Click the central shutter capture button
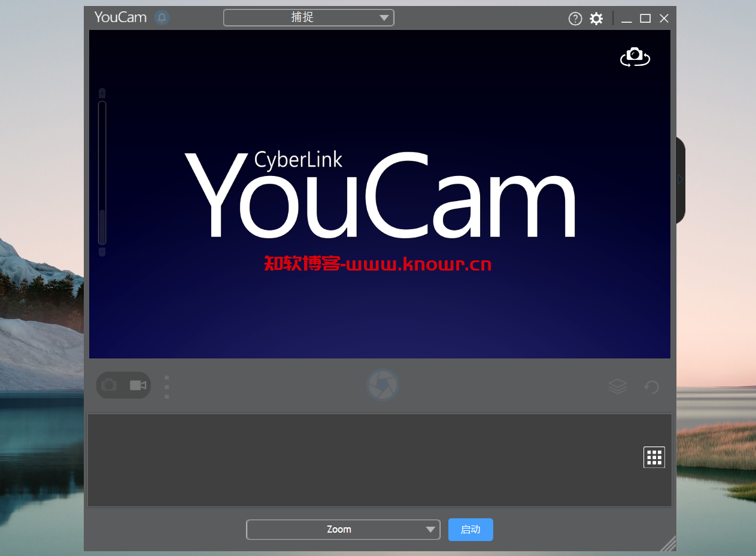Image resolution: width=756 pixels, height=556 pixels. tap(382, 385)
